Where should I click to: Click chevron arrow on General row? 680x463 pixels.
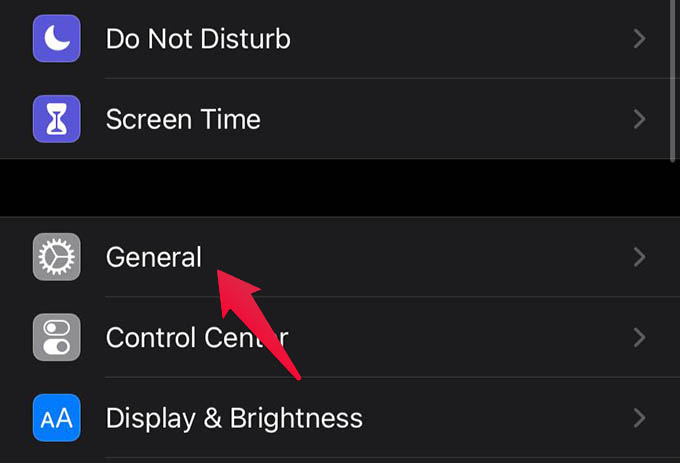(x=639, y=257)
